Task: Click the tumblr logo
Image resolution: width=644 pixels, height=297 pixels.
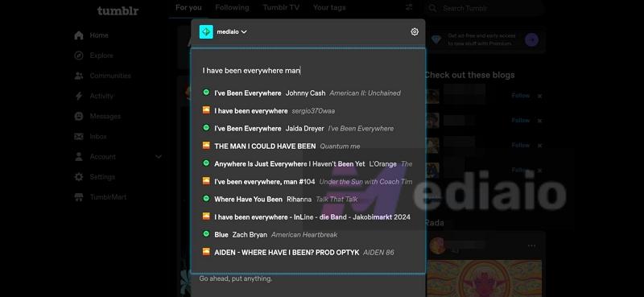Action: click(118, 10)
